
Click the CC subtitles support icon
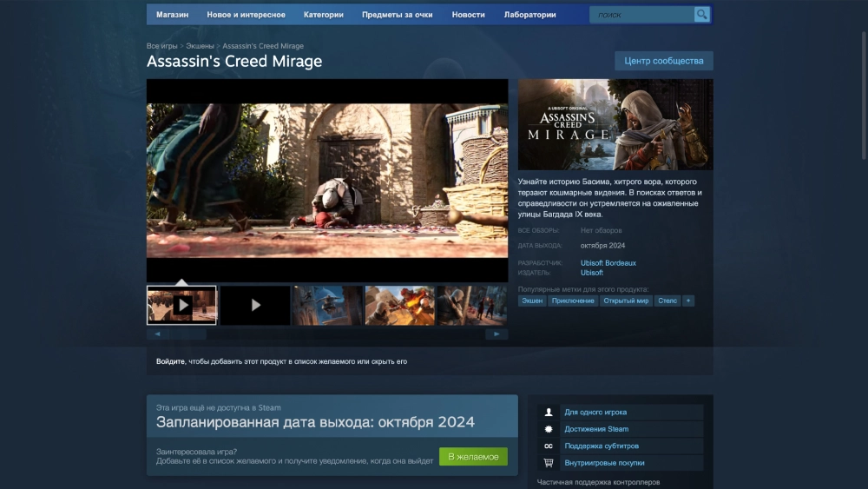pyautogui.click(x=548, y=446)
